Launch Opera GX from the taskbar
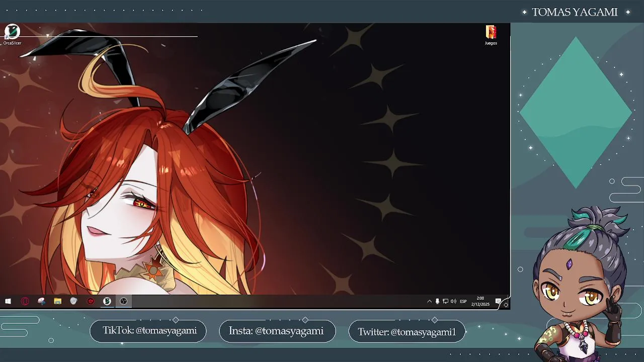 [25, 301]
